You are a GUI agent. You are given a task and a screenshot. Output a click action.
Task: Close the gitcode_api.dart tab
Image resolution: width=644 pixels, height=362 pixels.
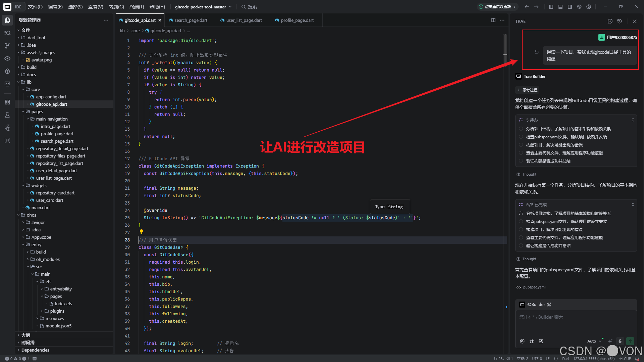click(x=160, y=20)
